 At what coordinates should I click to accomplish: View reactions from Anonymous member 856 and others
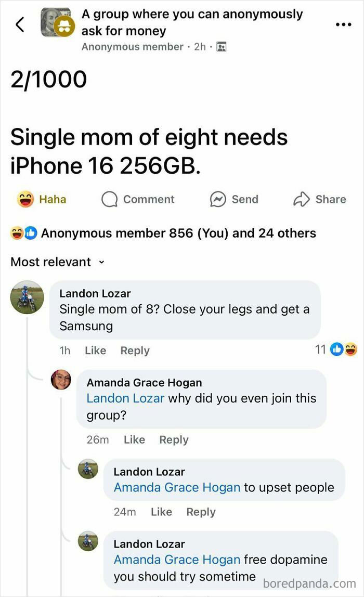163,233
